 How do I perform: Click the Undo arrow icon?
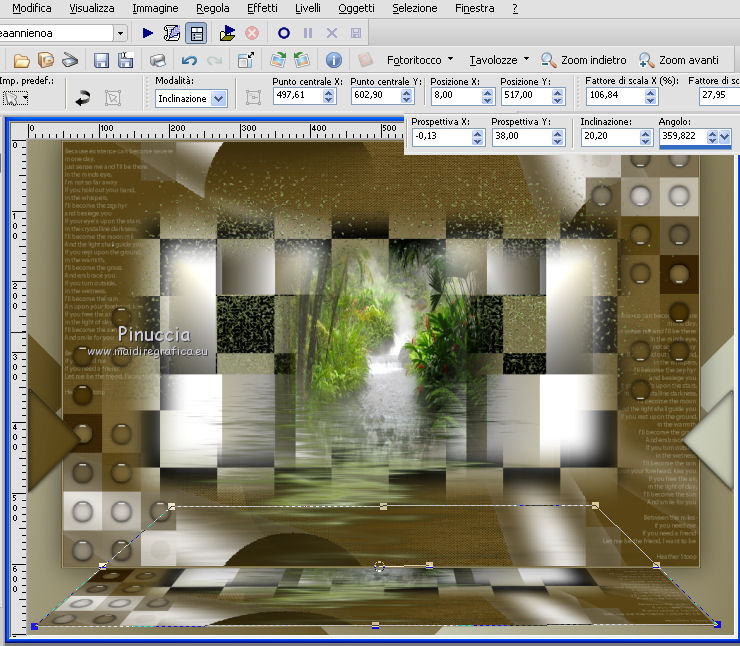click(189, 61)
